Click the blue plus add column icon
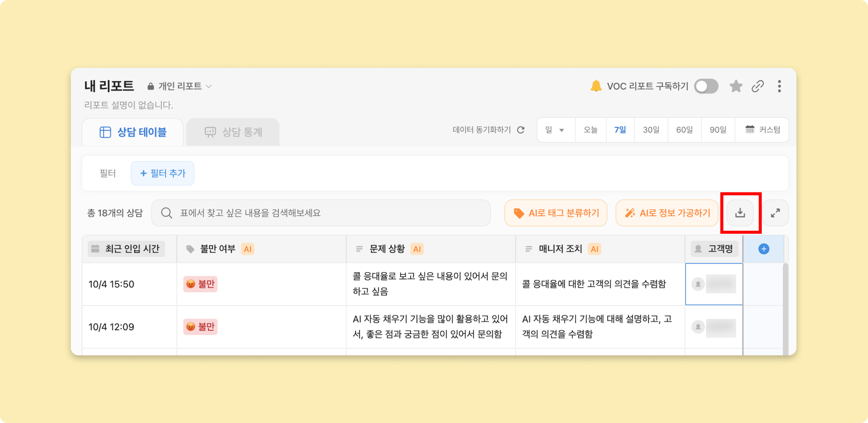 (764, 249)
